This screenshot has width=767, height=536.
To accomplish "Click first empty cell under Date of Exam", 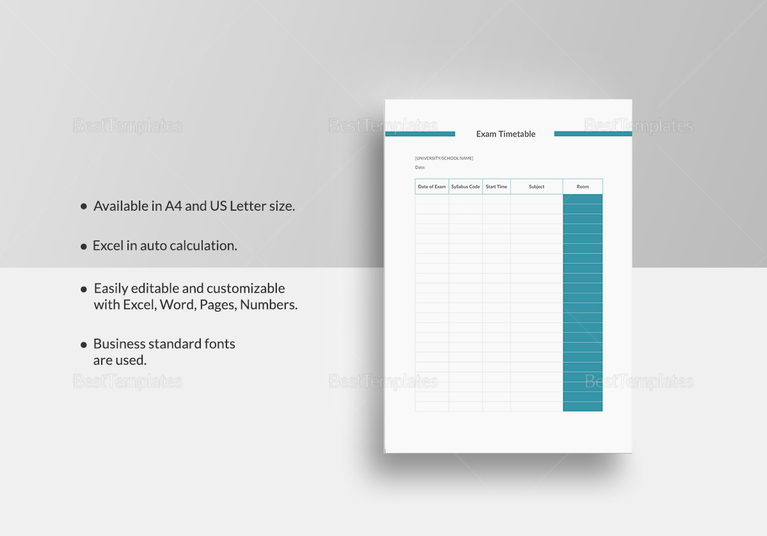I will coord(432,199).
